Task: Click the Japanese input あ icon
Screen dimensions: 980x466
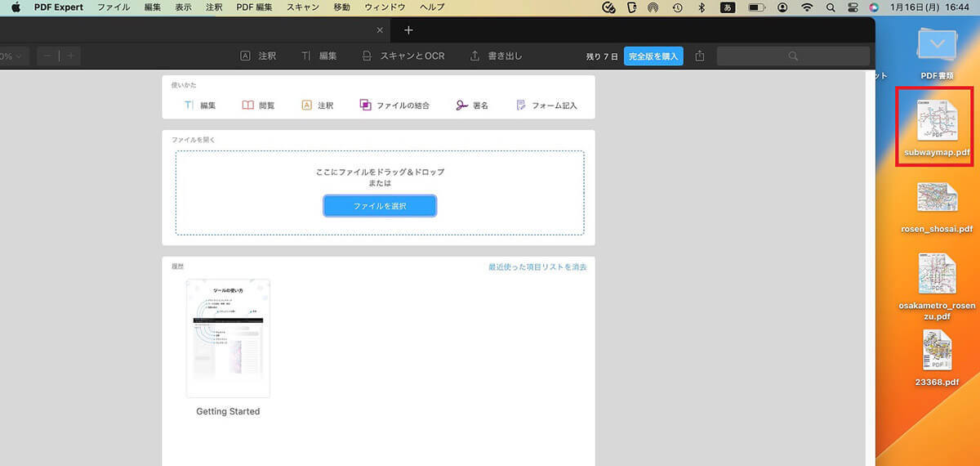Action: point(727,7)
